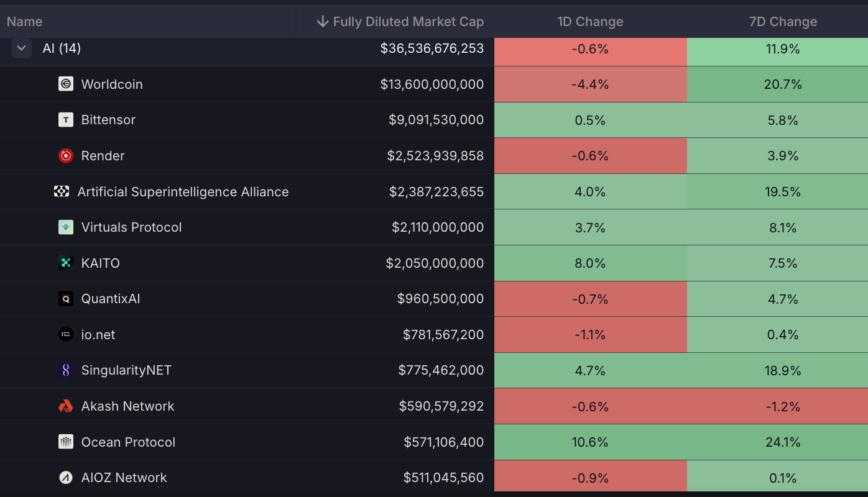Image resolution: width=868 pixels, height=497 pixels.
Task: Click SingularityNET 7D change 18.9% cell
Action: pyautogui.click(x=777, y=370)
